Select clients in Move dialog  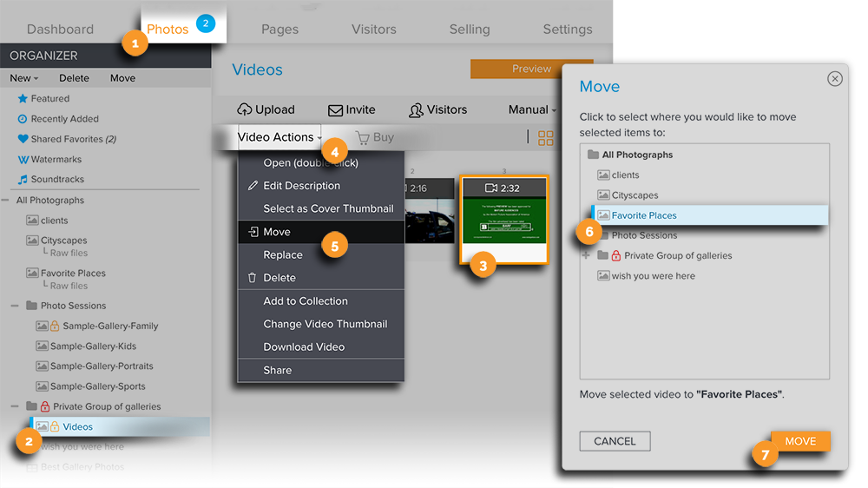coord(618,175)
